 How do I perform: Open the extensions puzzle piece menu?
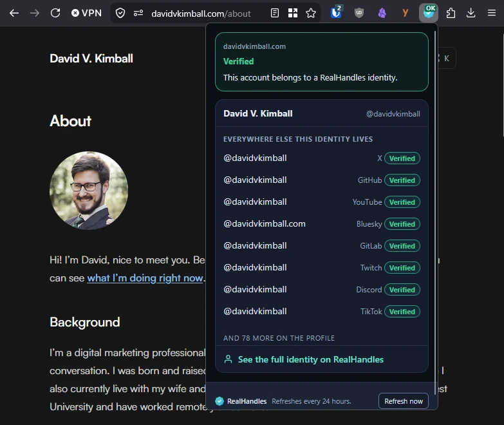(451, 13)
